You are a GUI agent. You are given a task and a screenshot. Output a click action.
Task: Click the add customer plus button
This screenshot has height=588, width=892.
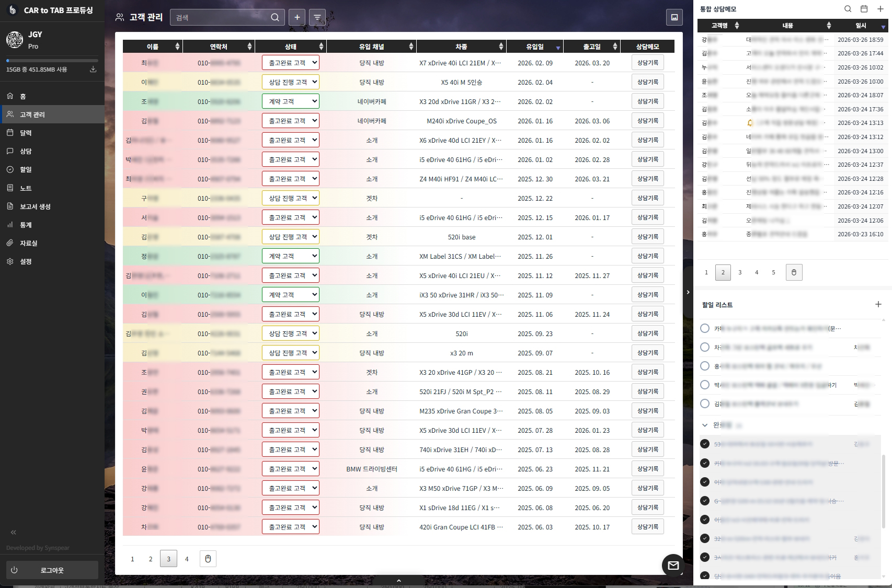(297, 17)
